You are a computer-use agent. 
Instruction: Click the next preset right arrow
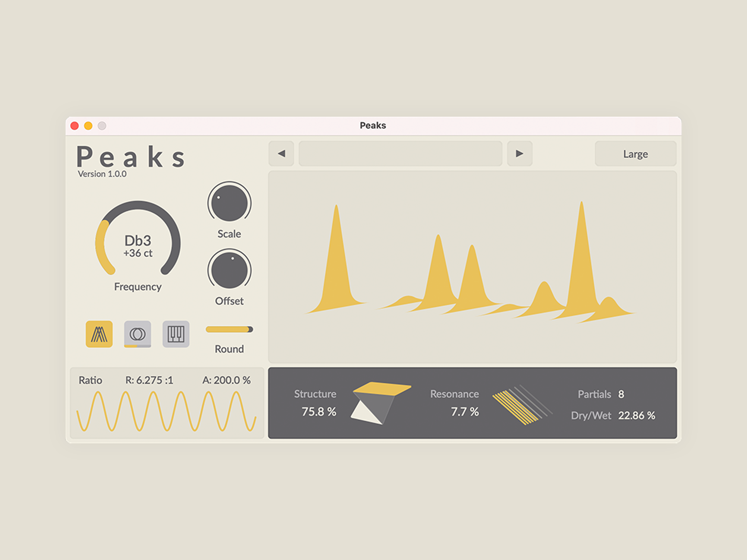click(x=520, y=154)
